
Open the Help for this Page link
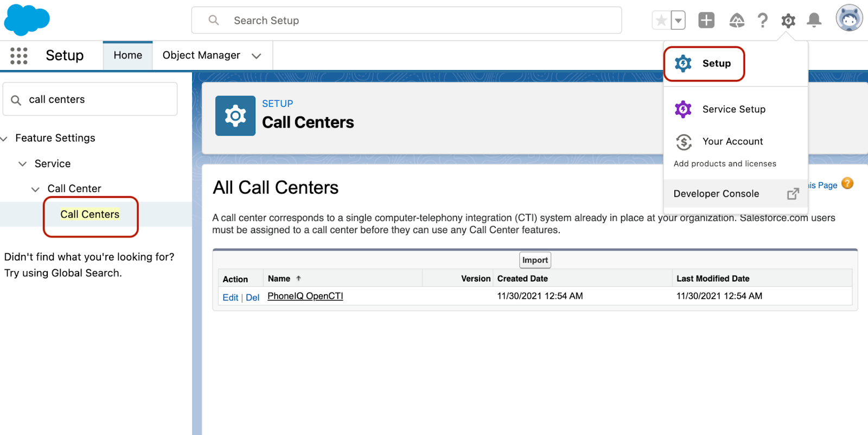(x=823, y=185)
